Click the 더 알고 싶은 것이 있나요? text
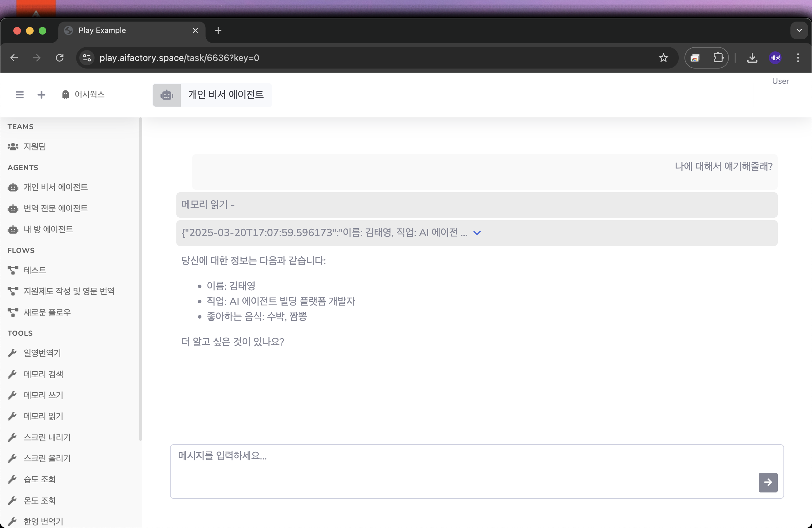Screen dimensions: 812x528 click(x=232, y=342)
